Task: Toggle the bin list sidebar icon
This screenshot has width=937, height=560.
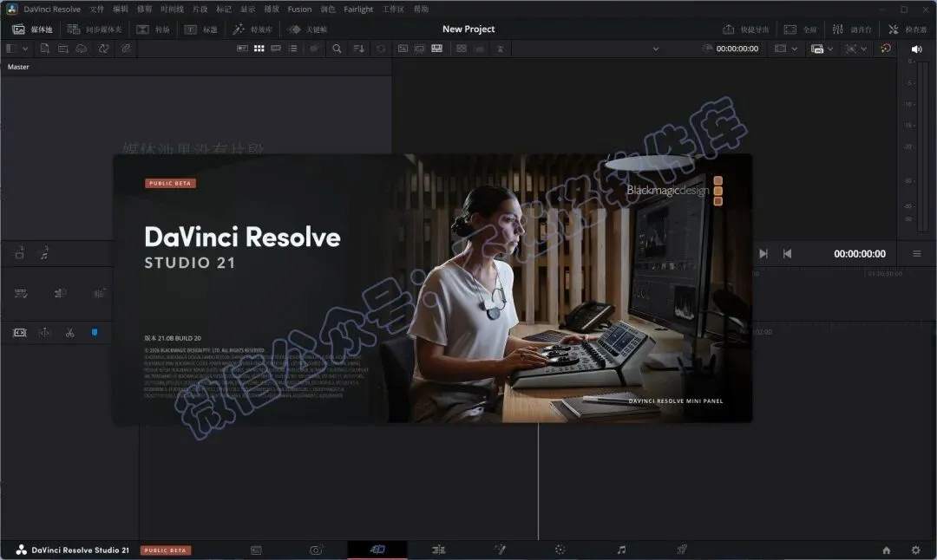Action: coord(10,49)
